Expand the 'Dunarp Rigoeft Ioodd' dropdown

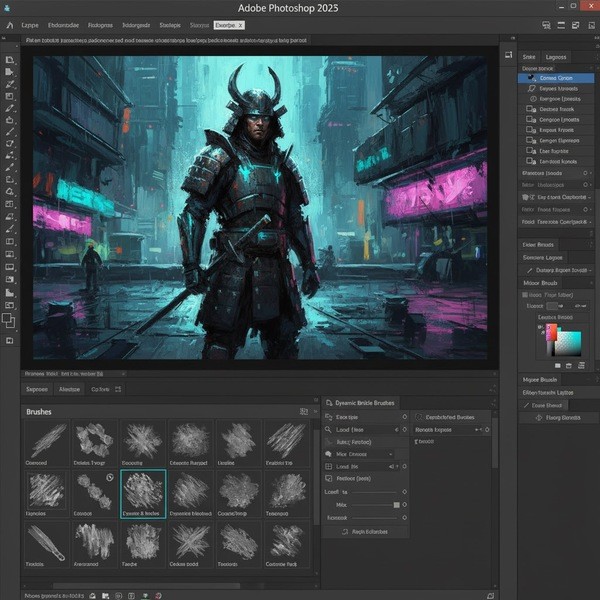(590, 271)
